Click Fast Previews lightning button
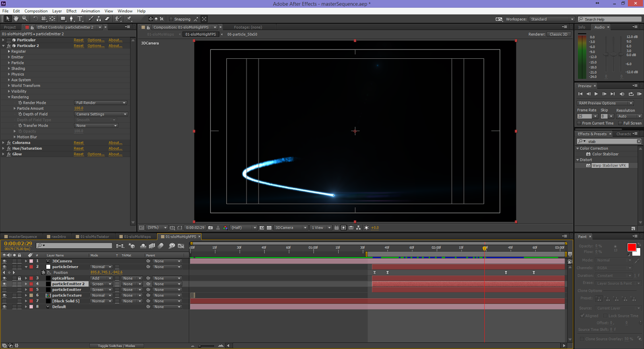This screenshot has width=644, height=349. click(343, 227)
